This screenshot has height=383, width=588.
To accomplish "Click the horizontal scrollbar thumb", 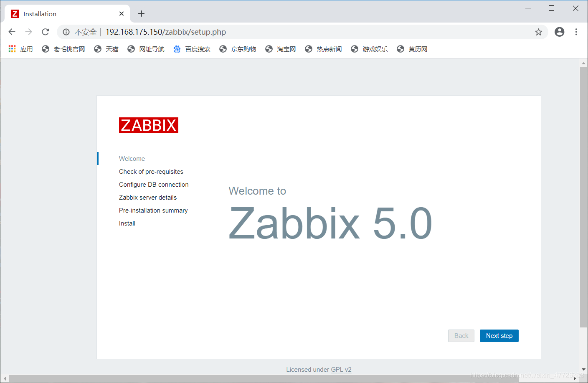I will (x=264, y=378).
